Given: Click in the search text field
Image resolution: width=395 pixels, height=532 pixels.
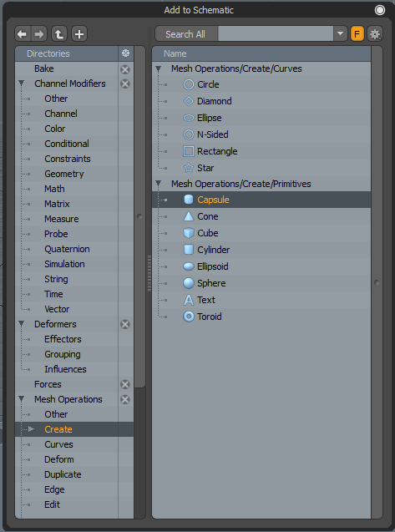Looking at the screenshot, I should click(276, 34).
